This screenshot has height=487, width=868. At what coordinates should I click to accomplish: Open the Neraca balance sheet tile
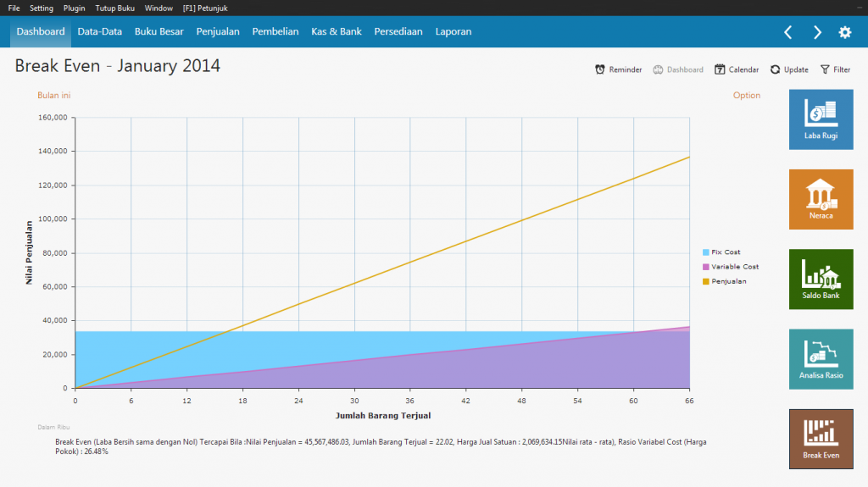(x=821, y=199)
